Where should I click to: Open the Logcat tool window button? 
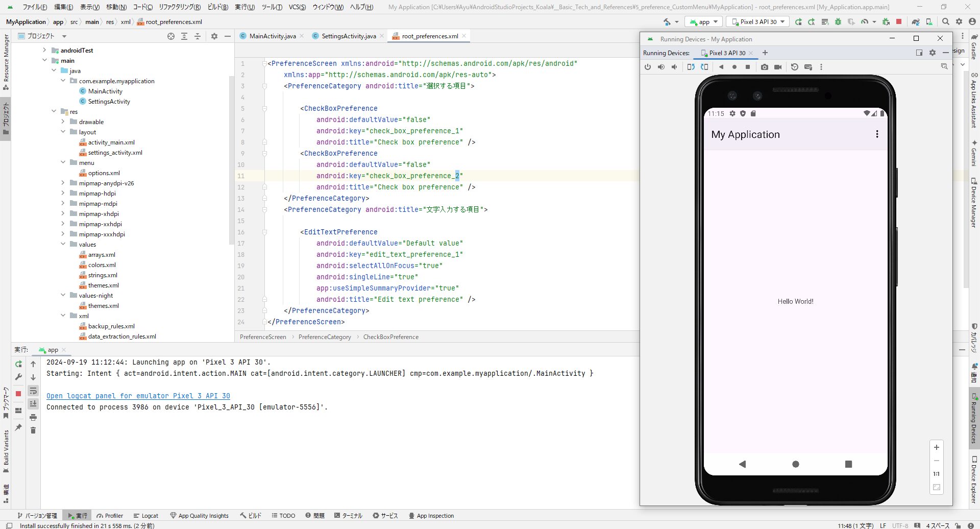(145, 516)
